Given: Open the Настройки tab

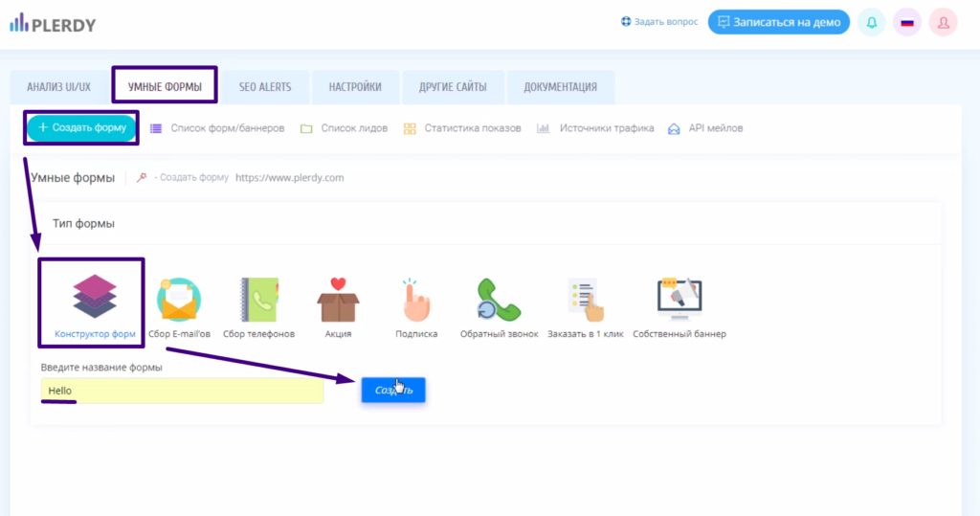Looking at the screenshot, I should (x=355, y=87).
